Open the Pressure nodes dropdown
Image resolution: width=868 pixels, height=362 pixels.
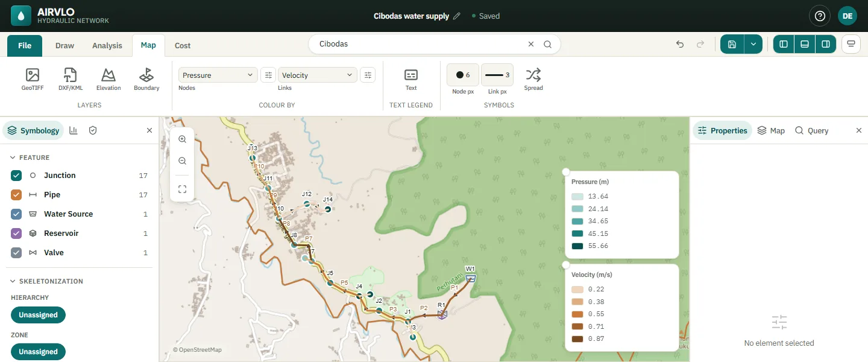point(218,75)
